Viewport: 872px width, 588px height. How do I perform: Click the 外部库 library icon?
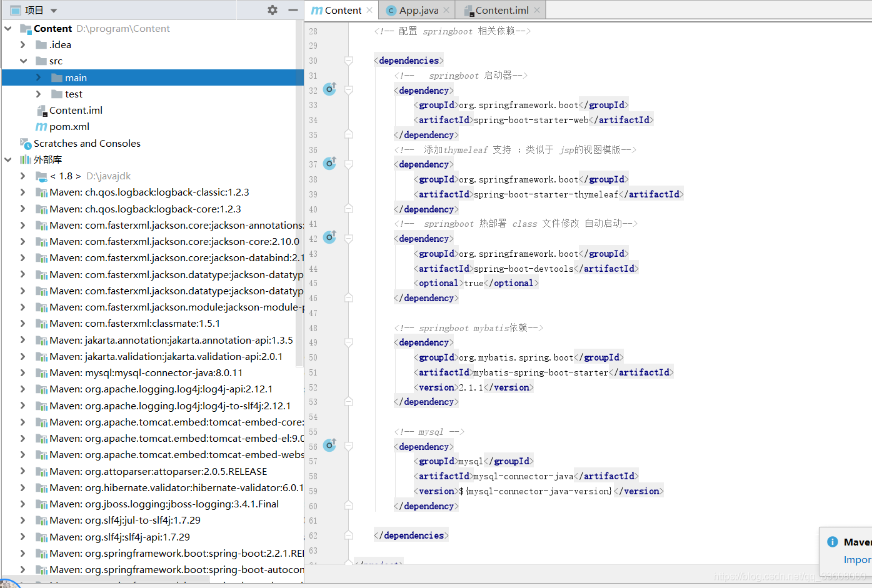(x=26, y=159)
